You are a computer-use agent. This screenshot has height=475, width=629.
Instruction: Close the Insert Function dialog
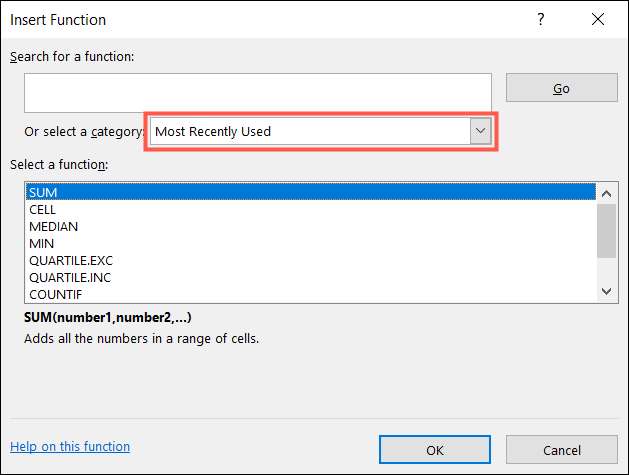pos(598,19)
